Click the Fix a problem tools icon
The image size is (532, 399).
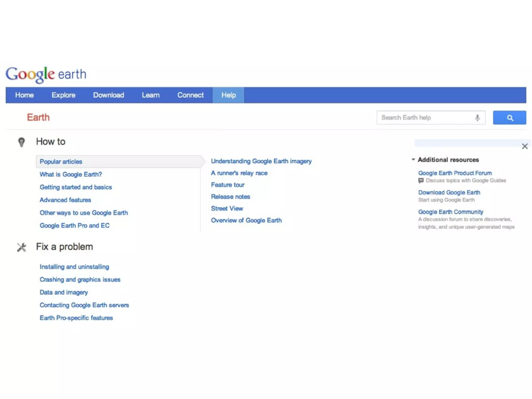point(22,247)
